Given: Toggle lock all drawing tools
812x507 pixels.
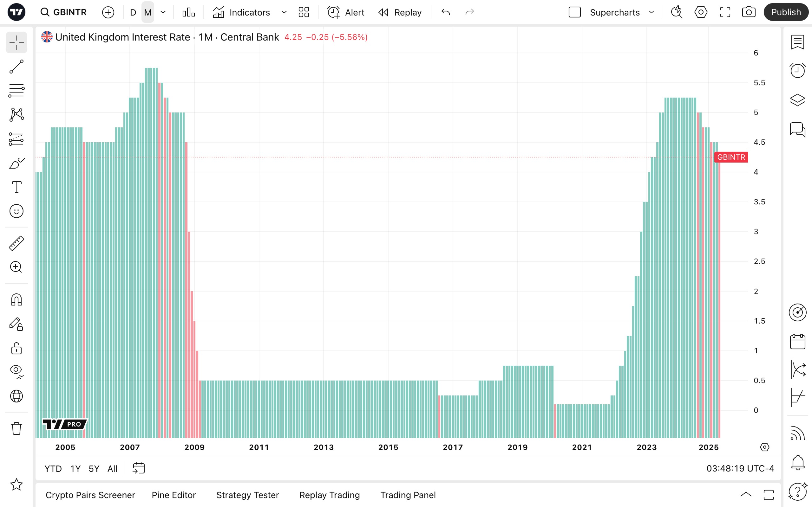Looking at the screenshot, I should (x=16, y=348).
